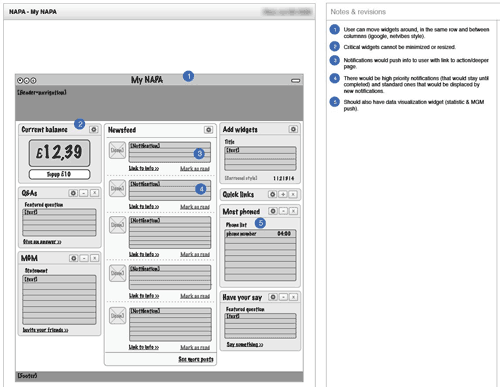Open settings gear on Q&As widget

click(73, 193)
